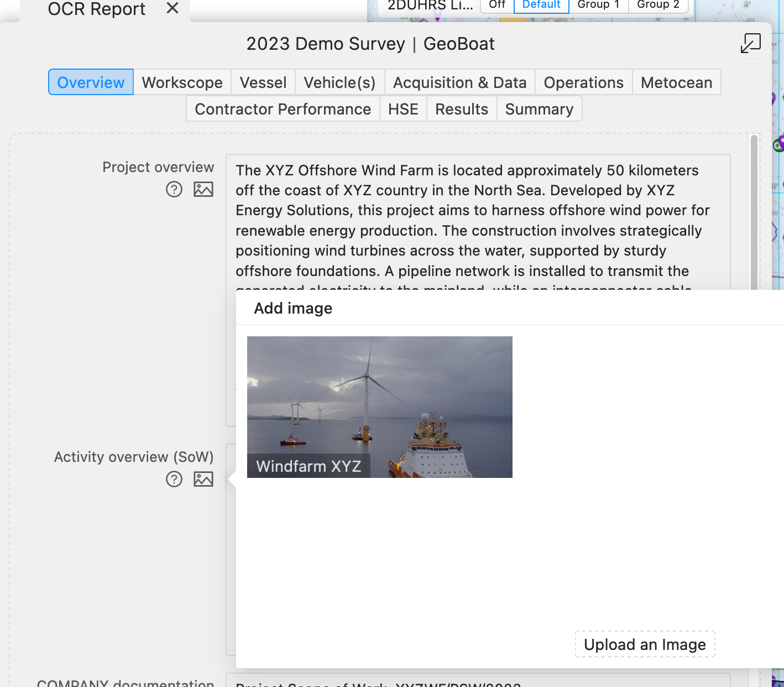Open the Metocean tab

point(677,82)
